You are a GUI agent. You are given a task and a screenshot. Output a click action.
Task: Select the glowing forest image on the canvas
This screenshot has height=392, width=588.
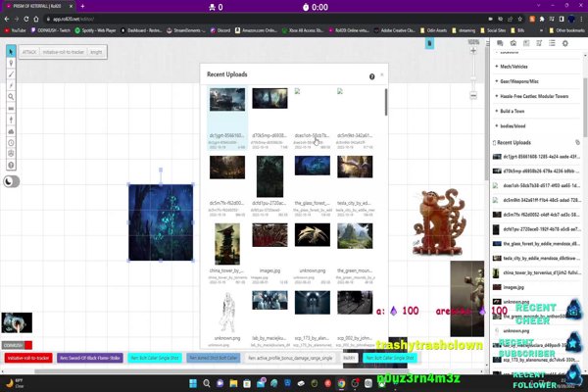pos(161,222)
